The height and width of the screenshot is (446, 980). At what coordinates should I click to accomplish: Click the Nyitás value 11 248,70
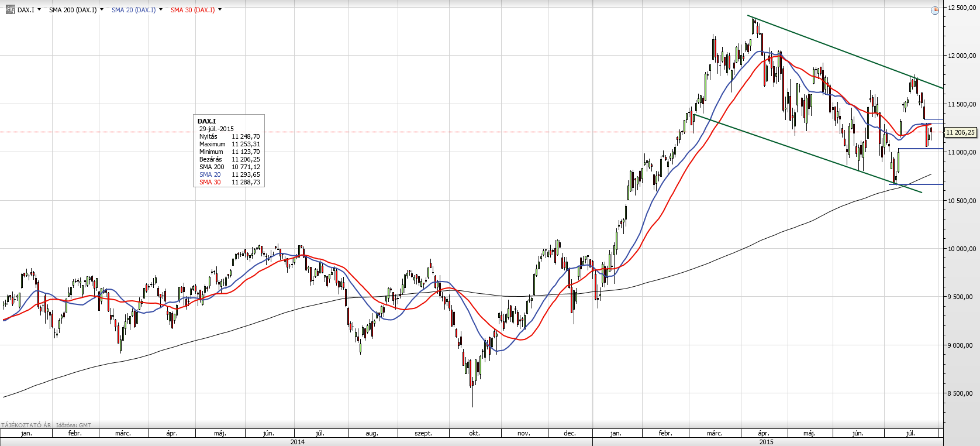pyautogui.click(x=246, y=136)
